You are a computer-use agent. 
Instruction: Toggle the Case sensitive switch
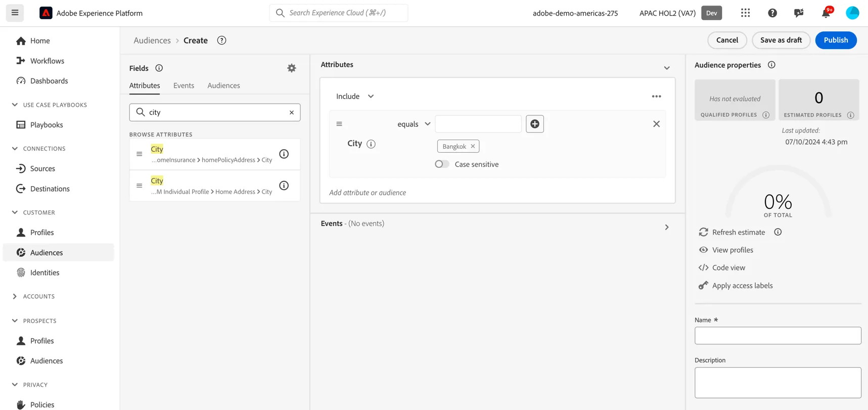442,164
